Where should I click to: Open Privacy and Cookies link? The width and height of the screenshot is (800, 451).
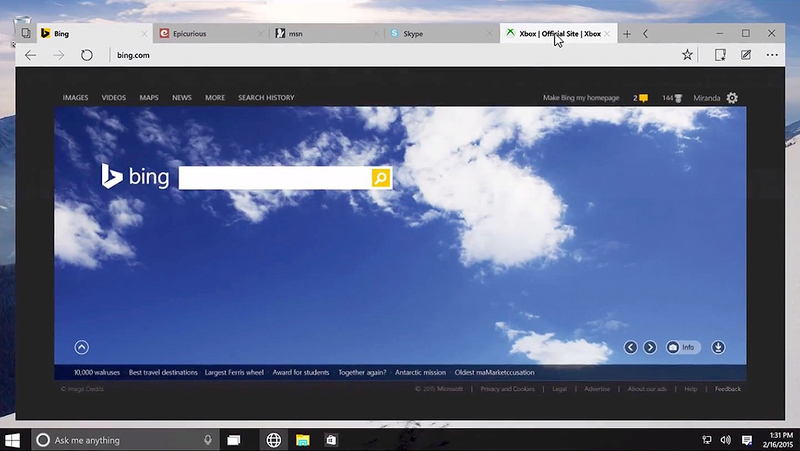coord(508,389)
